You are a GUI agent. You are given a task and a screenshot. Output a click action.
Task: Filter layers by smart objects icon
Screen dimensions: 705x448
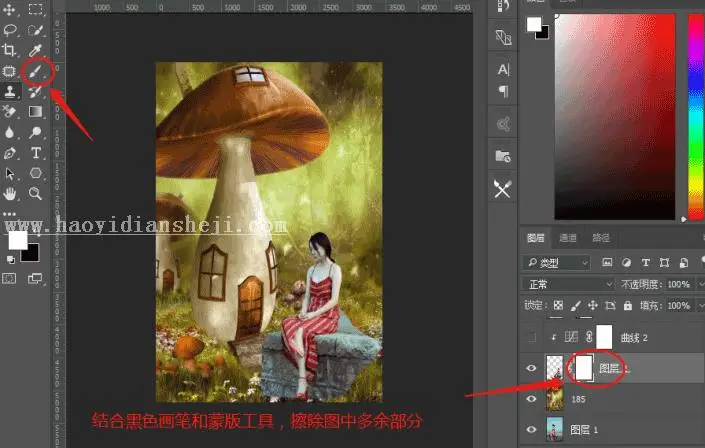684,262
